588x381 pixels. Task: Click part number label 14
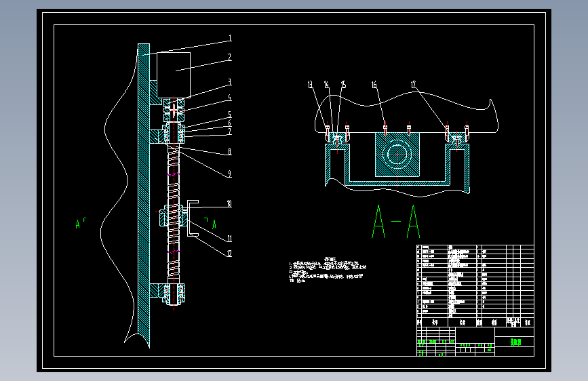(x=327, y=85)
